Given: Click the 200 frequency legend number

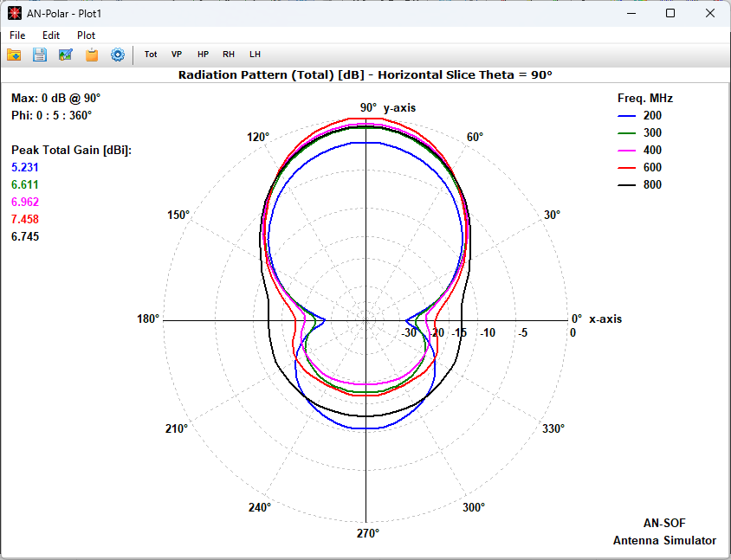Looking at the screenshot, I should 652,115.
